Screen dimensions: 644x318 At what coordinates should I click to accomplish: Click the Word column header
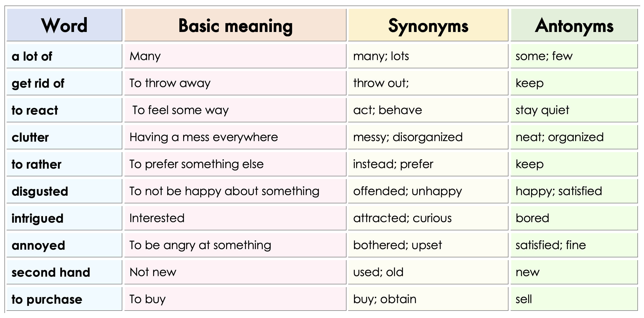(64, 25)
